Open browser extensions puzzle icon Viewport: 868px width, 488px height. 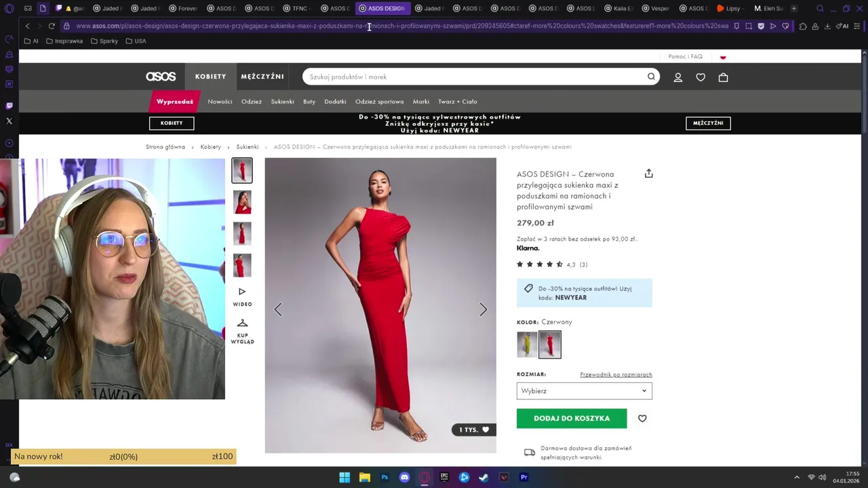tap(803, 26)
